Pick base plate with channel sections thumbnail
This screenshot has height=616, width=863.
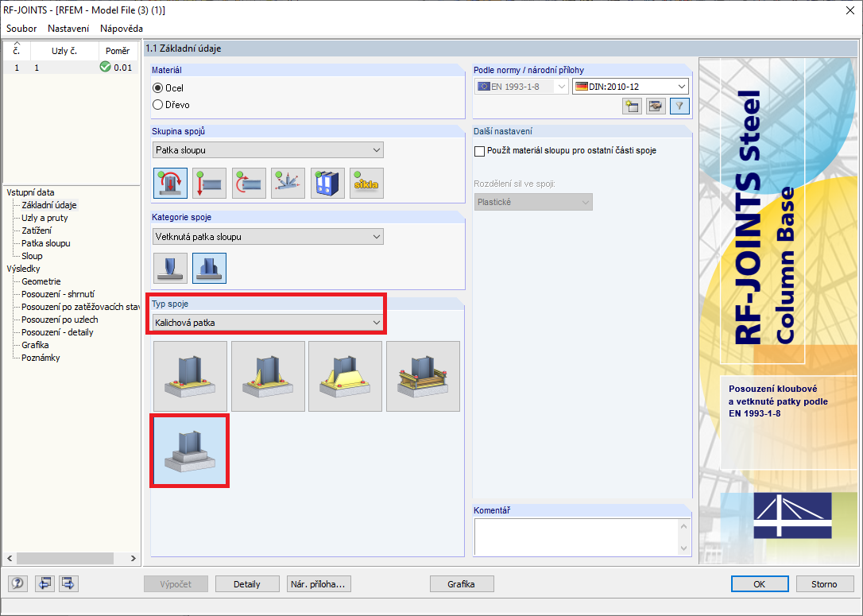[x=423, y=376]
